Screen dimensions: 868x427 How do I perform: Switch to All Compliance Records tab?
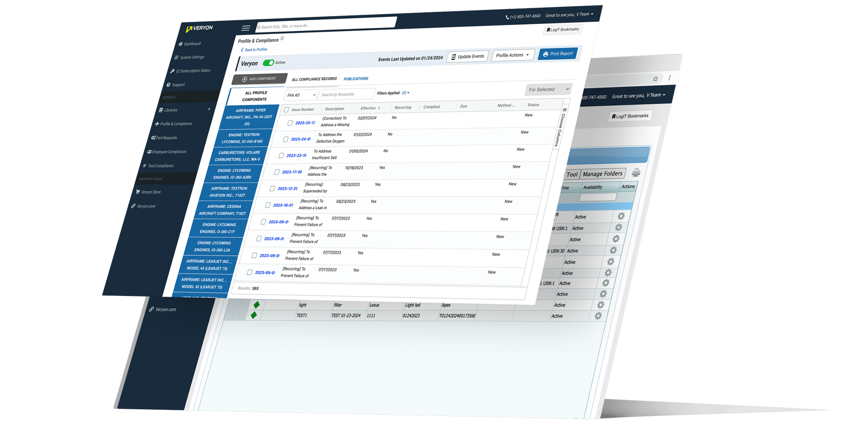[x=314, y=79]
